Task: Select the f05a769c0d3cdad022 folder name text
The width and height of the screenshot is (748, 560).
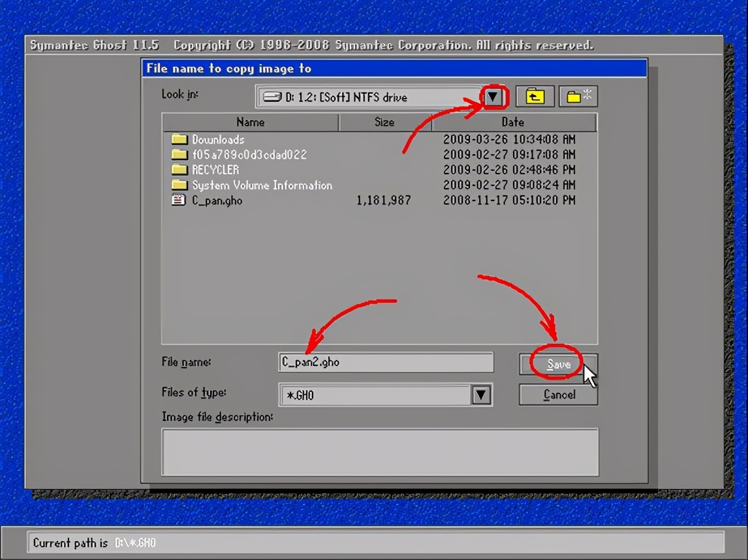Action: tap(249, 155)
